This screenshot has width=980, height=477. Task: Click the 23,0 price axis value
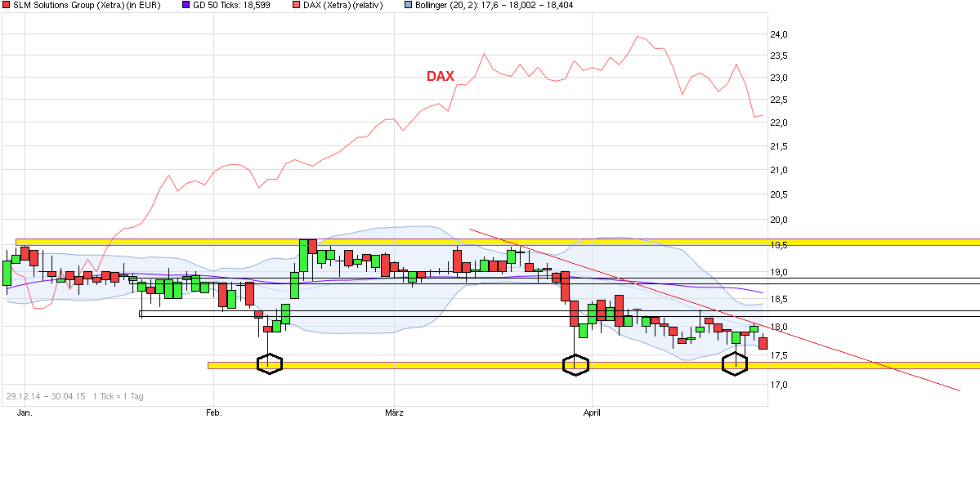point(780,78)
